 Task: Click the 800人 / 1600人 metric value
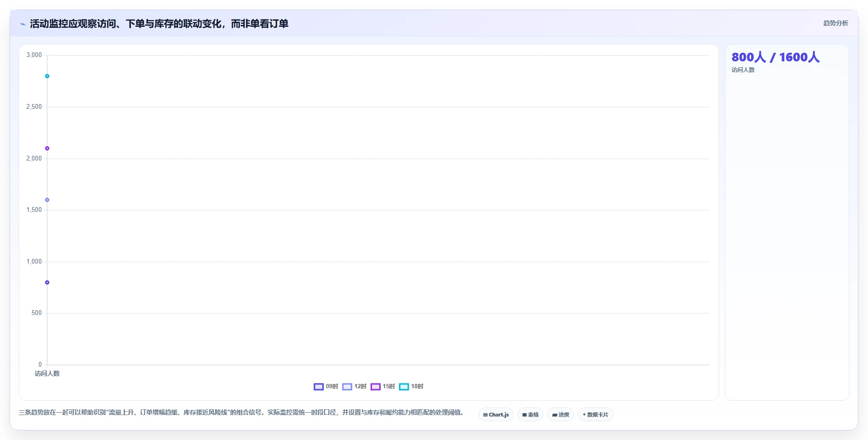tap(775, 57)
